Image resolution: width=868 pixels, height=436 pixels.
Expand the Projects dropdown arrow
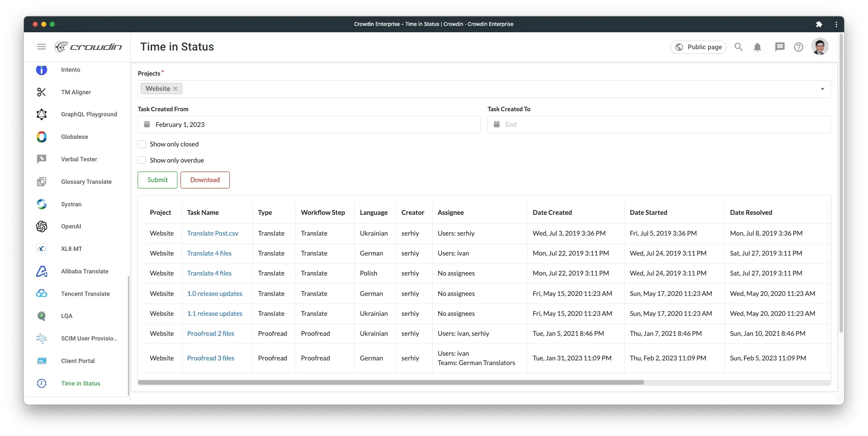tap(822, 89)
